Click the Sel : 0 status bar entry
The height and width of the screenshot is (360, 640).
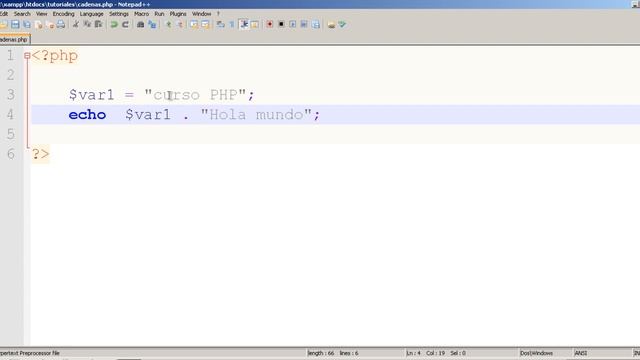(x=458, y=353)
